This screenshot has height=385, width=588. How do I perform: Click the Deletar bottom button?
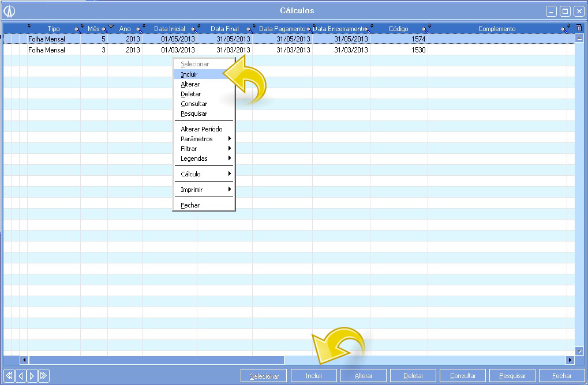point(413,376)
